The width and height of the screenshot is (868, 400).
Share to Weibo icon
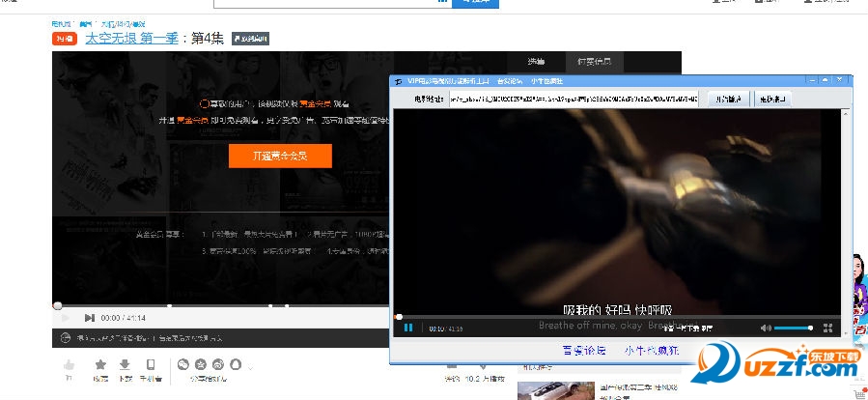tap(218, 364)
